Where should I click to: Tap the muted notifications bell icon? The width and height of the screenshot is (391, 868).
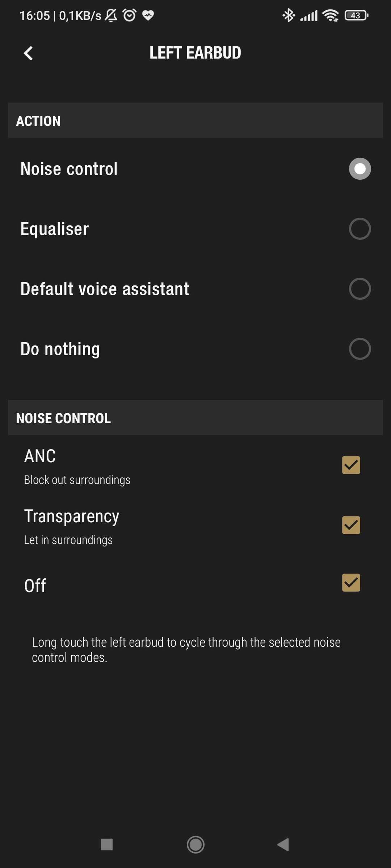point(111,15)
